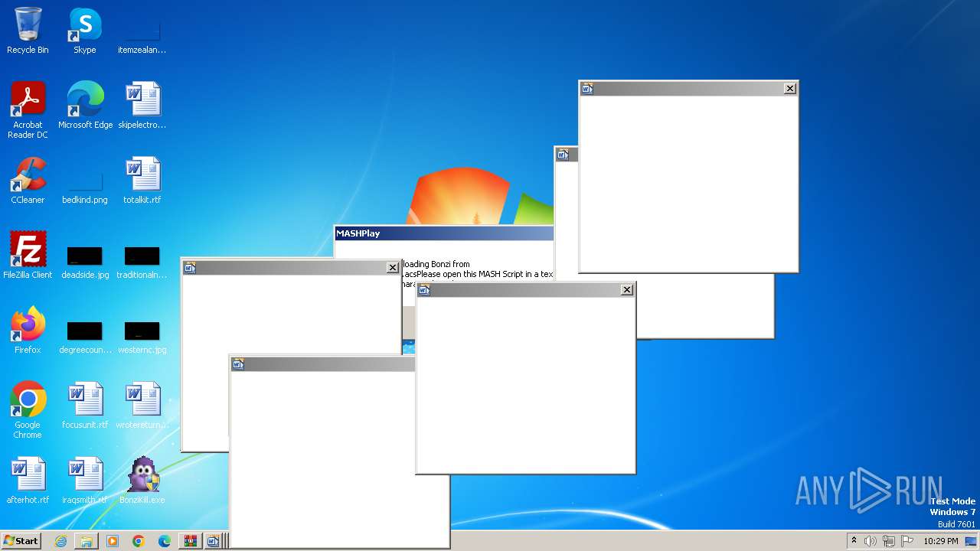Close the blank window overlapping MASHPlay's right text

(627, 290)
